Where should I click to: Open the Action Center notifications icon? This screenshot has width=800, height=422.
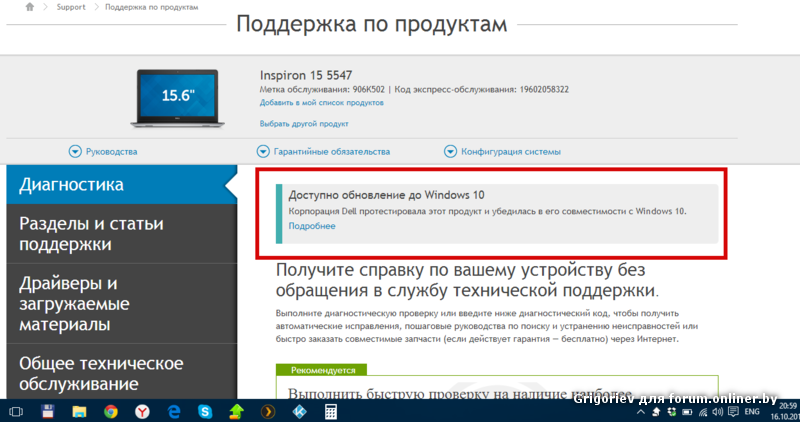(733, 411)
